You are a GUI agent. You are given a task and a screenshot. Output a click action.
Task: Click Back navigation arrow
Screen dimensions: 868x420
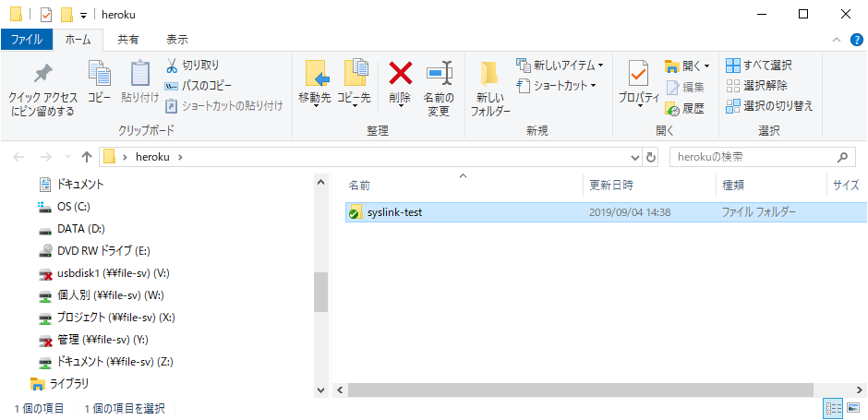18,157
